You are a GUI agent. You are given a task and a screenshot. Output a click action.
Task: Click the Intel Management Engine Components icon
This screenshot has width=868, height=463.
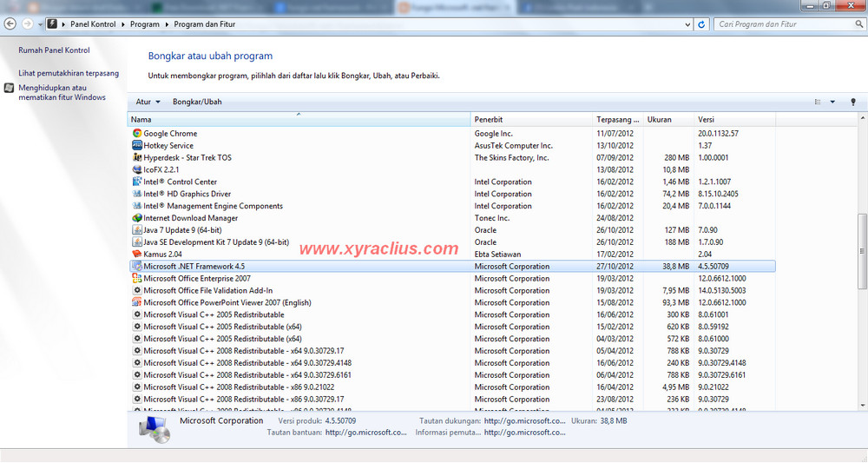click(x=137, y=206)
